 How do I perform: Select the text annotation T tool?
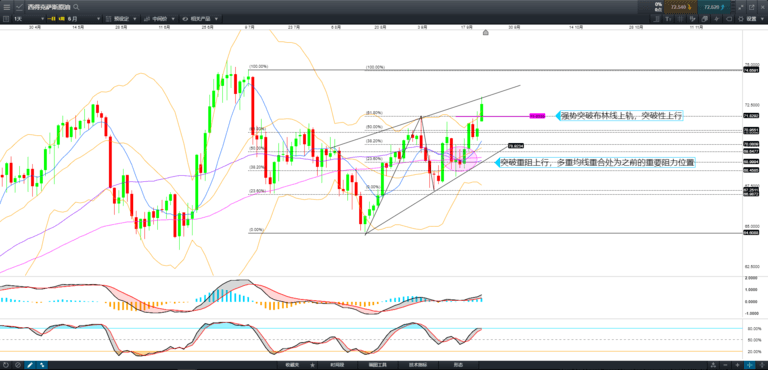pyautogui.click(x=668, y=19)
